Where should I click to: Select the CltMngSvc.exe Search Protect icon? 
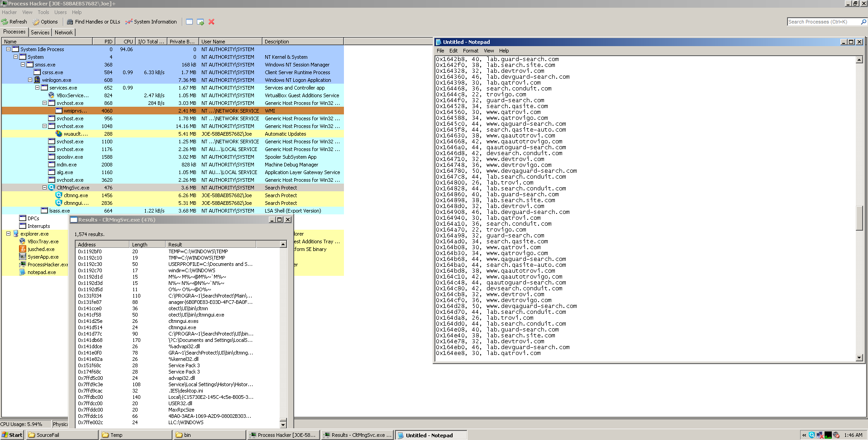pyautogui.click(x=52, y=188)
